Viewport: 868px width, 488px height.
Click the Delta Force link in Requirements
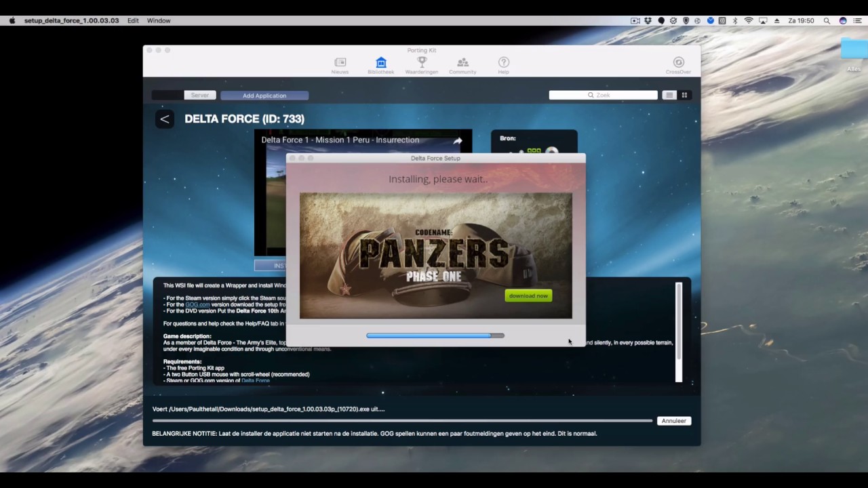click(256, 381)
